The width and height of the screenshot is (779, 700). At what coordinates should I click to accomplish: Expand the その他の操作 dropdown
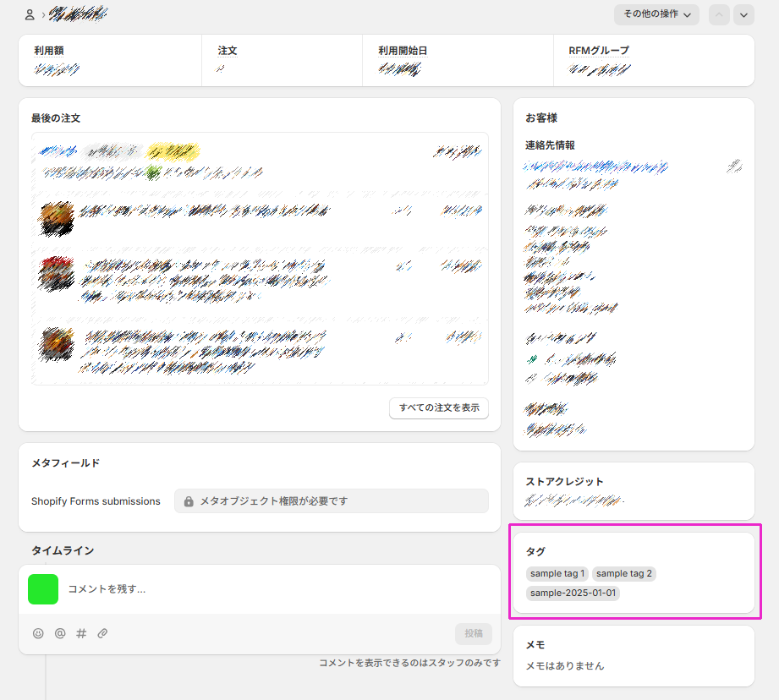656,14
